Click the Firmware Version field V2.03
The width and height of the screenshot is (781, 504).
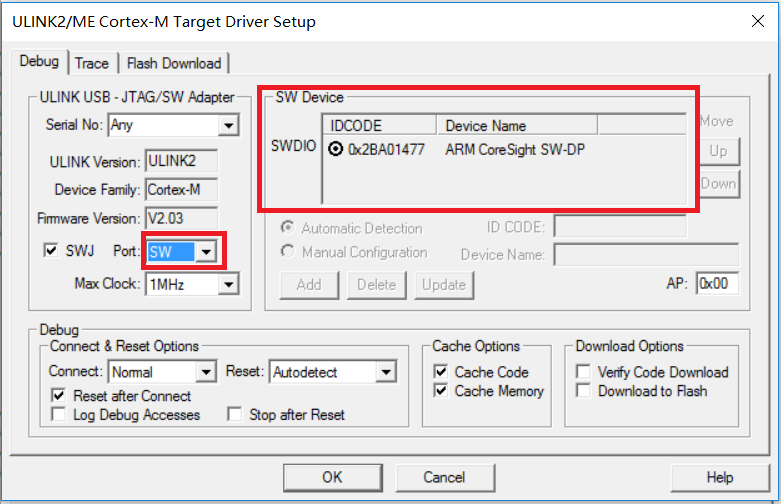coord(181,218)
